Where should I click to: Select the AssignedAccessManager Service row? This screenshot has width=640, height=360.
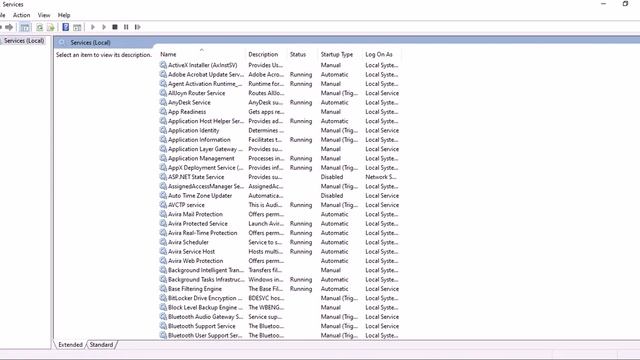(279, 186)
